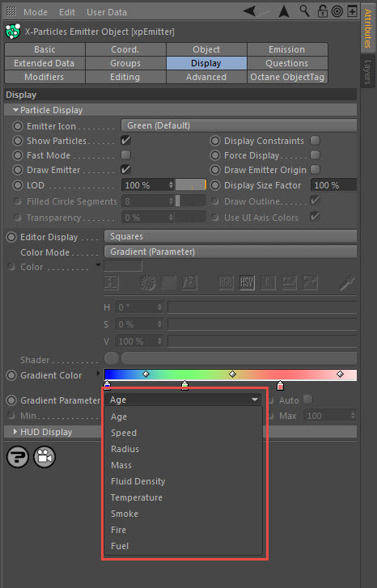Open the Emitter Icon Green (Default) dropdown
The height and width of the screenshot is (588, 377).
[239, 125]
